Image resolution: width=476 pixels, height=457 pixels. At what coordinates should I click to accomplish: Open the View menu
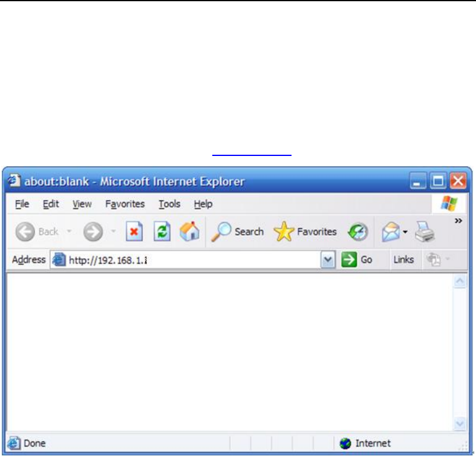pyautogui.click(x=82, y=204)
